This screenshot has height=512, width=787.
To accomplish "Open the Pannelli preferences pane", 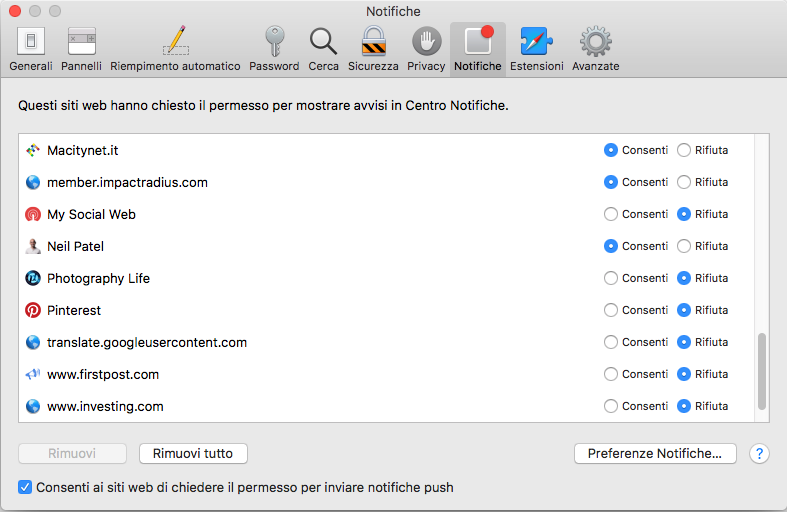I will (81, 49).
